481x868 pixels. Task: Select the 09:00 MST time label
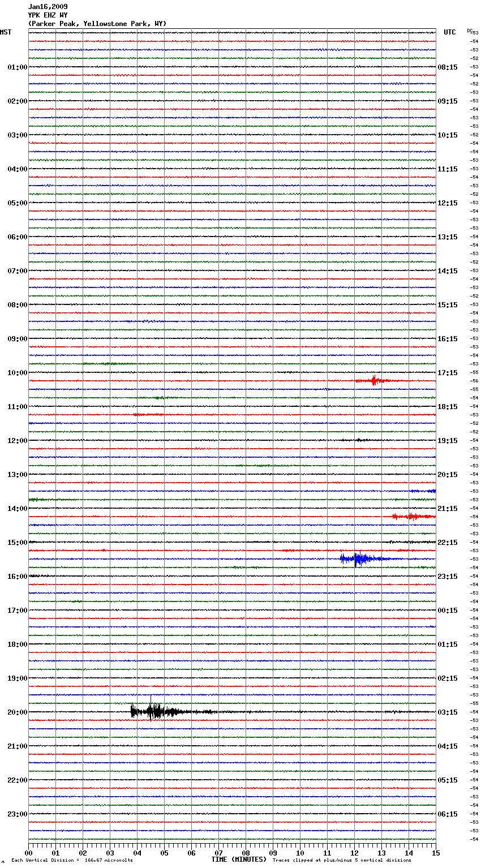click(x=18, y=339)
